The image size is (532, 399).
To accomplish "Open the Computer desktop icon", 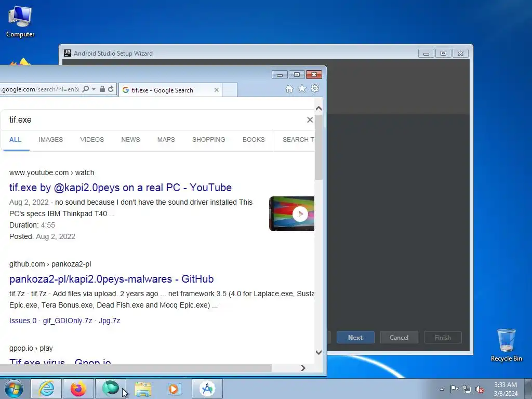I will point(20,22).
